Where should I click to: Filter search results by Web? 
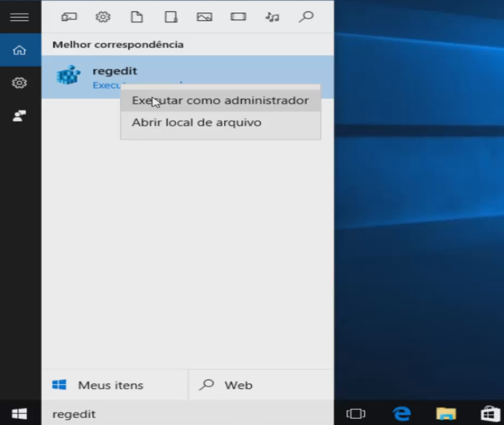tap(306, 17)
